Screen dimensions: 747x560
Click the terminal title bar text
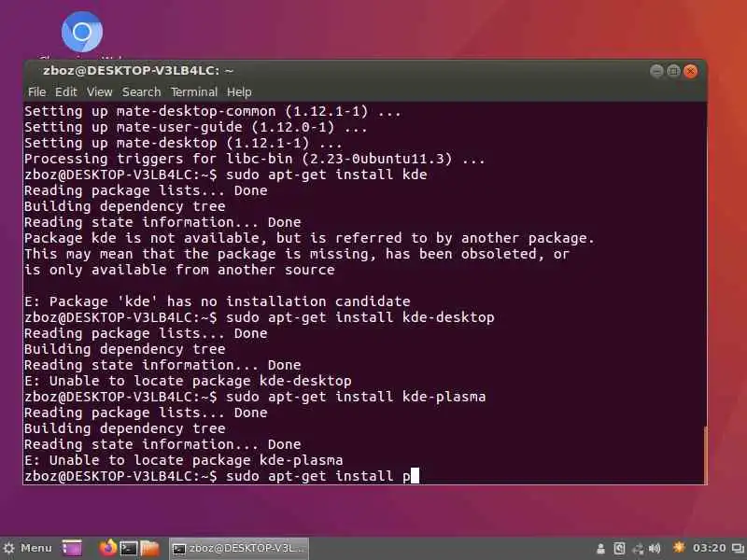coord(138,71)
